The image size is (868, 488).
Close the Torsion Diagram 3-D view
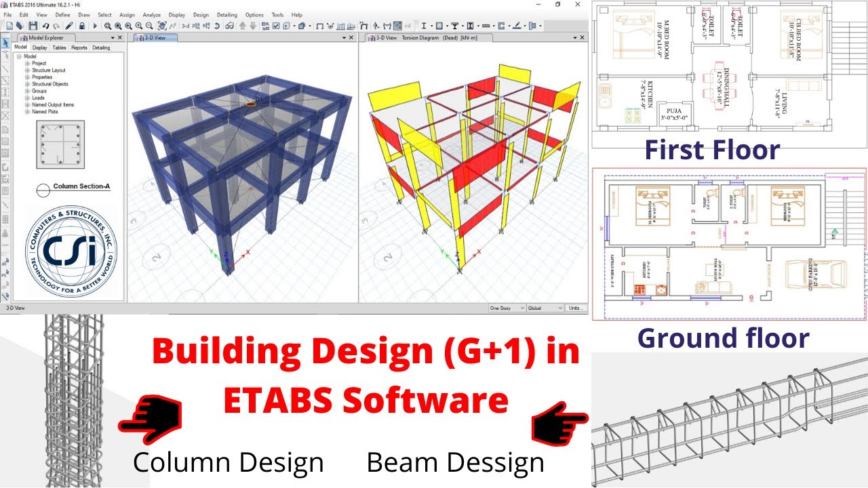coord(583,38)
